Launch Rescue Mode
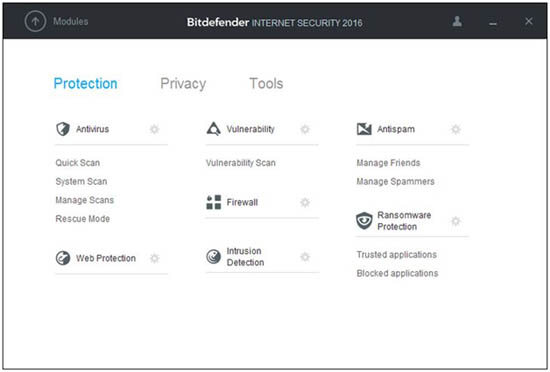The image size is (550, 372). click(x=82, y=219)
